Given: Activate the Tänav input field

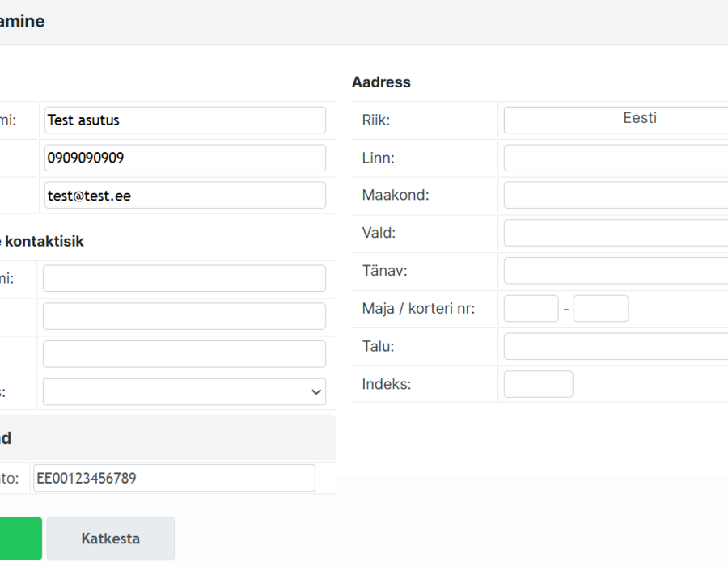Looking at the screenshot, I should click(616, 271).
